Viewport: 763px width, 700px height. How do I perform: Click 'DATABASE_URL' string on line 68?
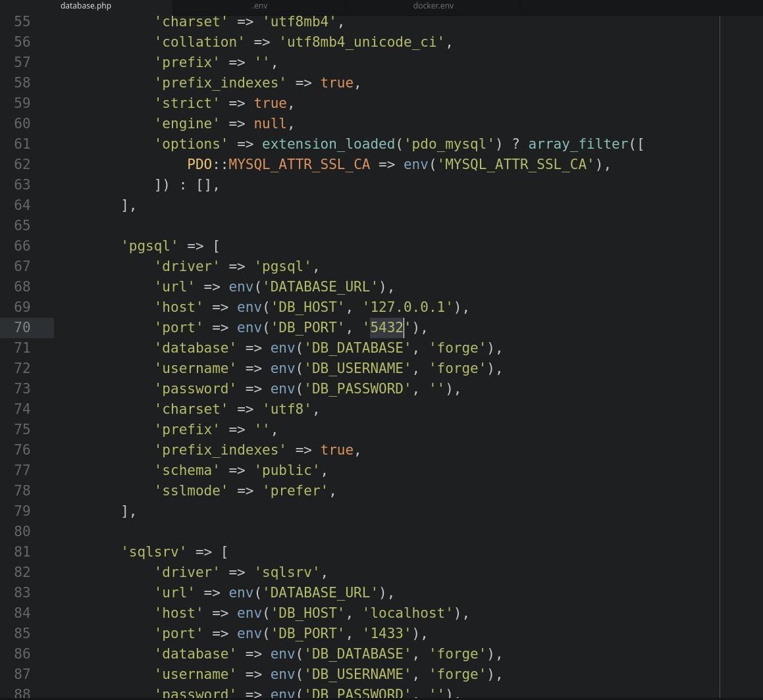[320, 287]
